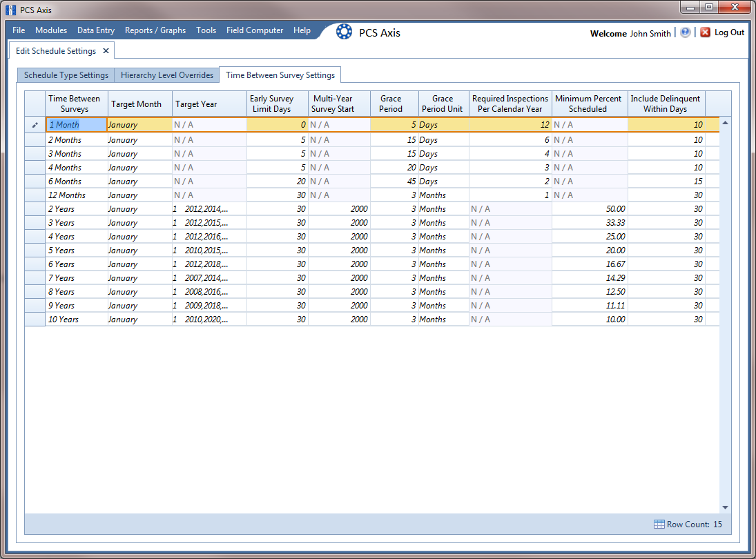Screen dimensions: 756x559
Task: Open the Modules menu
Action: (x=51, y=30)
